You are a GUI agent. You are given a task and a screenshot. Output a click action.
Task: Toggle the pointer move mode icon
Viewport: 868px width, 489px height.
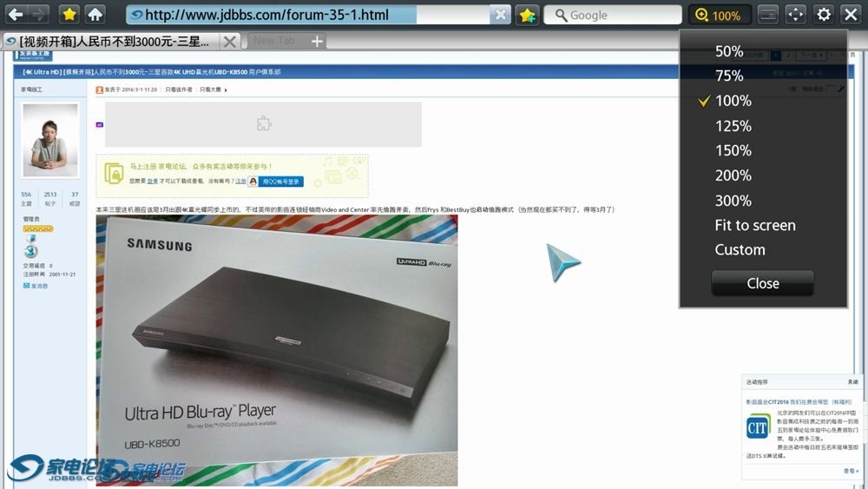point(795,15)
